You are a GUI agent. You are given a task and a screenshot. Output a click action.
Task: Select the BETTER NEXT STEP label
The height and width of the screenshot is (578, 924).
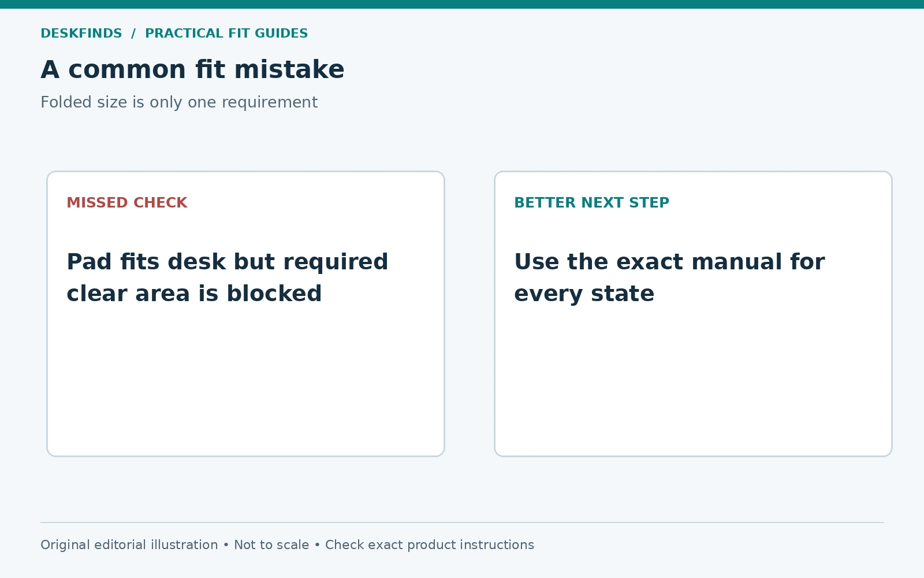(x=591, y=203)
